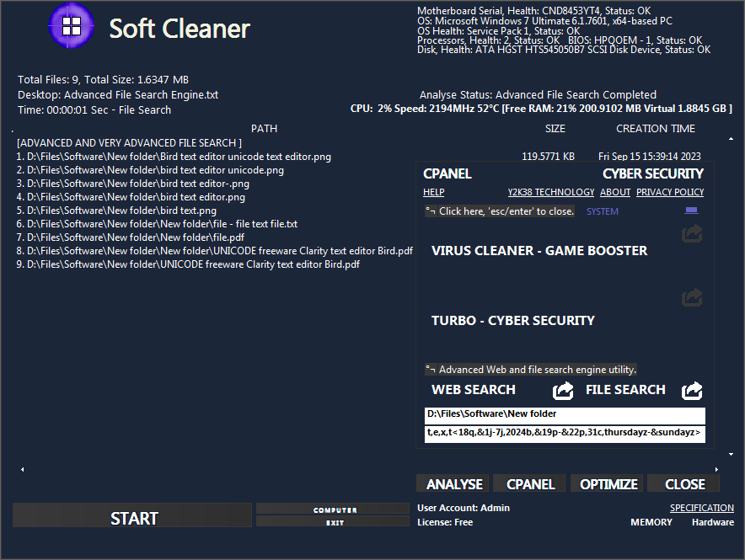This screenshot has height=560, width=745.
Task: Click the small purple laptop icon
Action: pyautogui.click(x=691, y=211)
